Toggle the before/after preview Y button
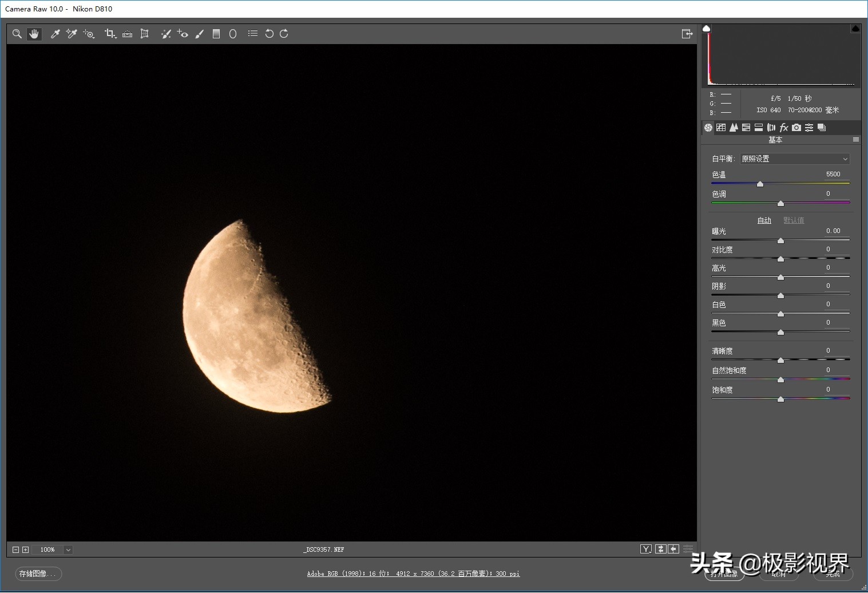The width and height of the screenshot is (868, 593). (x=645, y=549)
